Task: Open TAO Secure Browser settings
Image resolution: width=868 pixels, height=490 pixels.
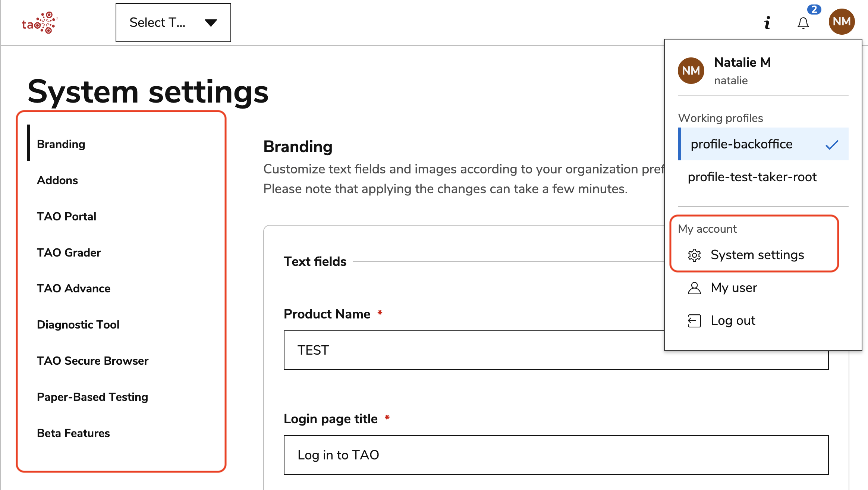Action: coord(92,361)
